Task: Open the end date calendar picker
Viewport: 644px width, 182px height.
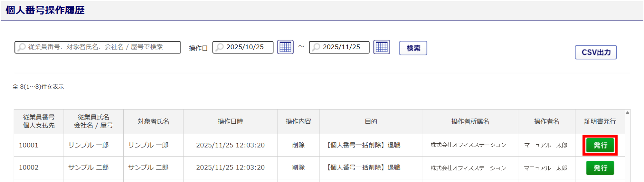Action: click(x=382, y=47)
